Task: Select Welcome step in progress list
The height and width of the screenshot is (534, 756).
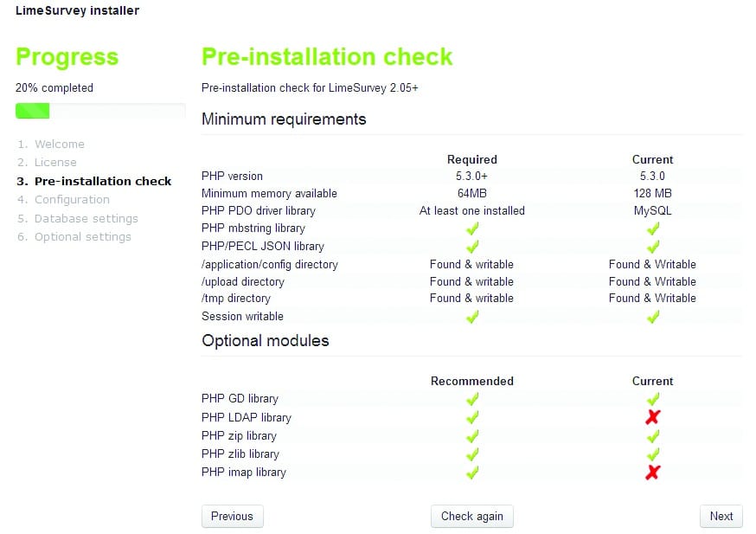Action: (x=59, y=144)
